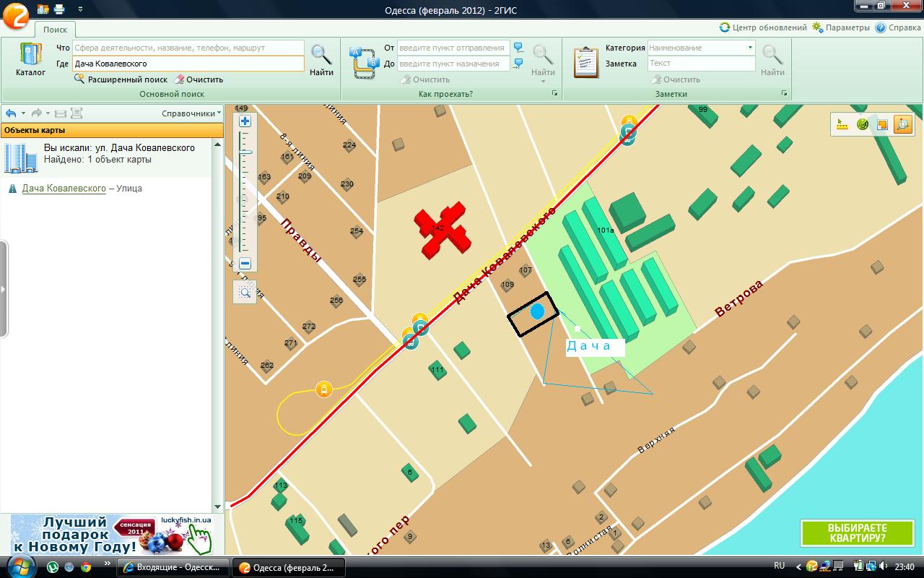Click the red cross hospital building 142
924x578 pixels.
click(442, 229)
